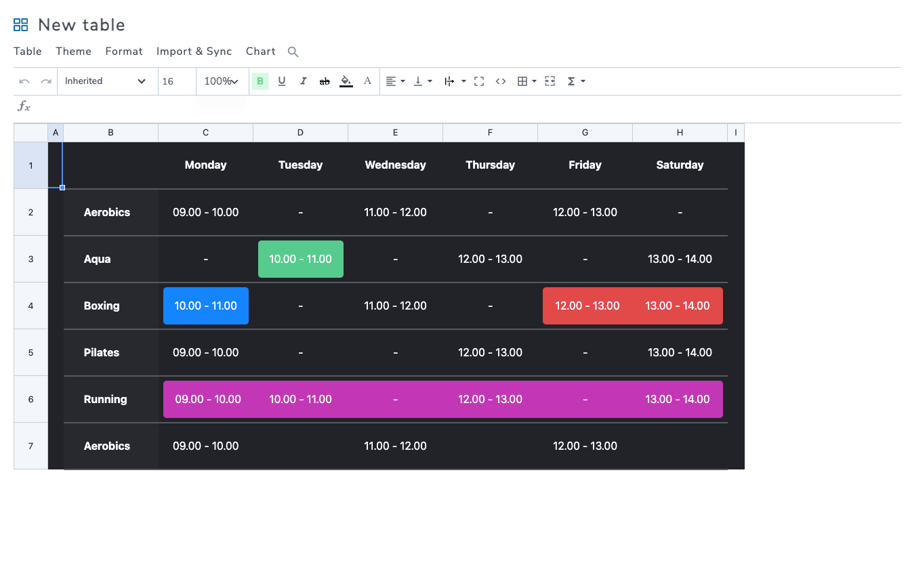Select column A header
This screenshot has height=588, width=908.
[56, 133]
